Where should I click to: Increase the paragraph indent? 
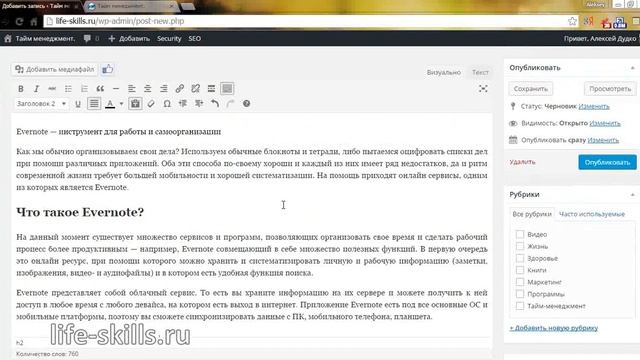(x=199, y=104)
